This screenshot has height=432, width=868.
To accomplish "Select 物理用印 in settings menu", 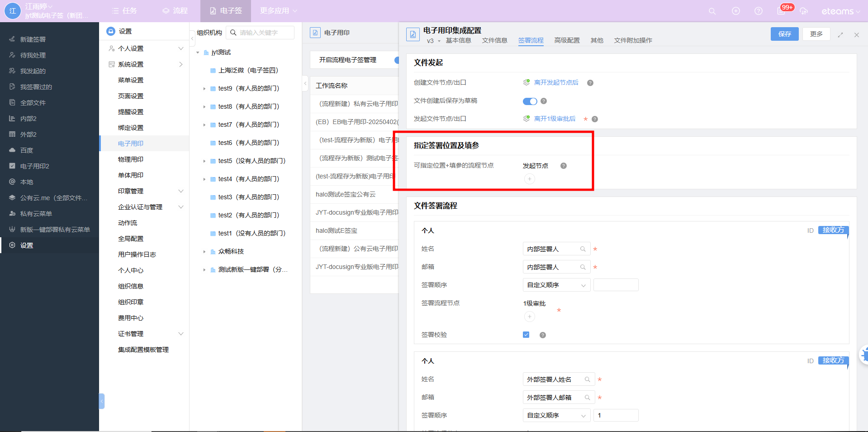I will tap(131, 159).
